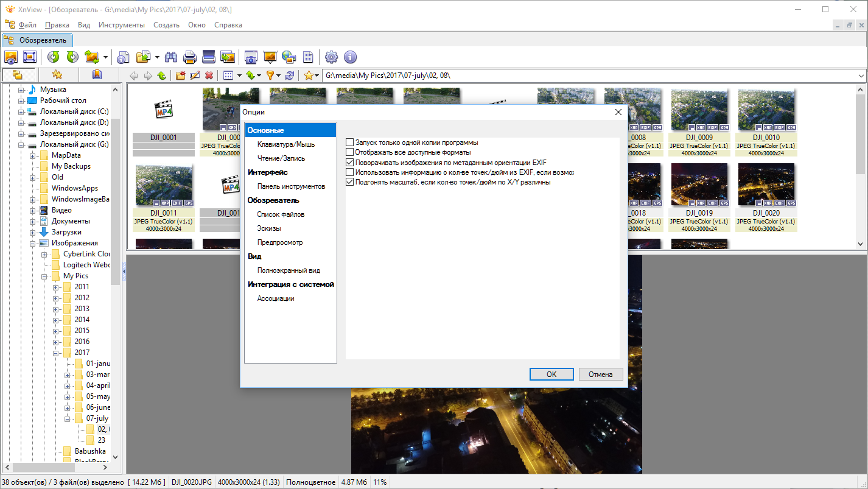Select Эскизы in the options list
Screen dimensions: 868x489
[x=269, y=228]
